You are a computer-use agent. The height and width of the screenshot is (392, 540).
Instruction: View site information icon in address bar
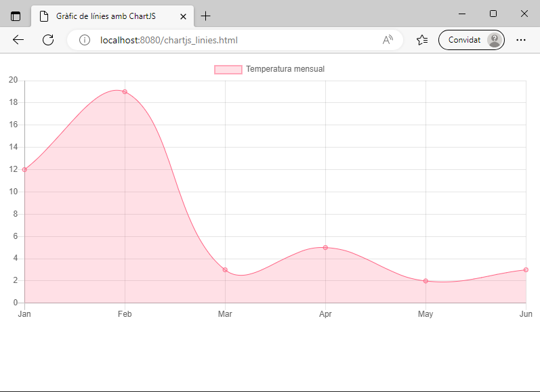85,40
